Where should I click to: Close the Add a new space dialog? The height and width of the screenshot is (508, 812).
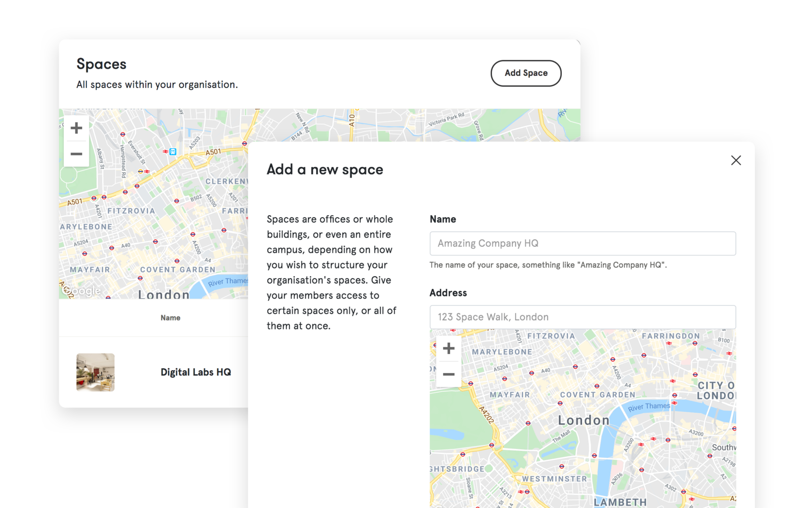(736, 160)
